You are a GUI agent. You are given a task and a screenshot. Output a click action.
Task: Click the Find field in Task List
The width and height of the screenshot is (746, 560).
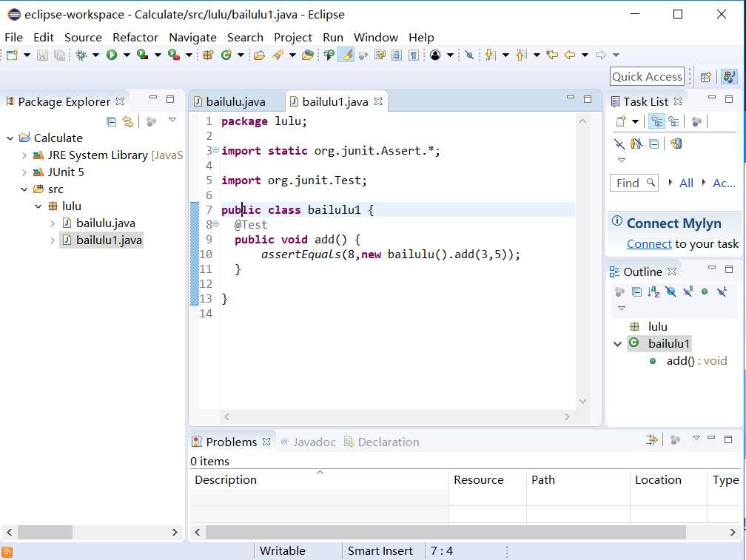(634, 183)
